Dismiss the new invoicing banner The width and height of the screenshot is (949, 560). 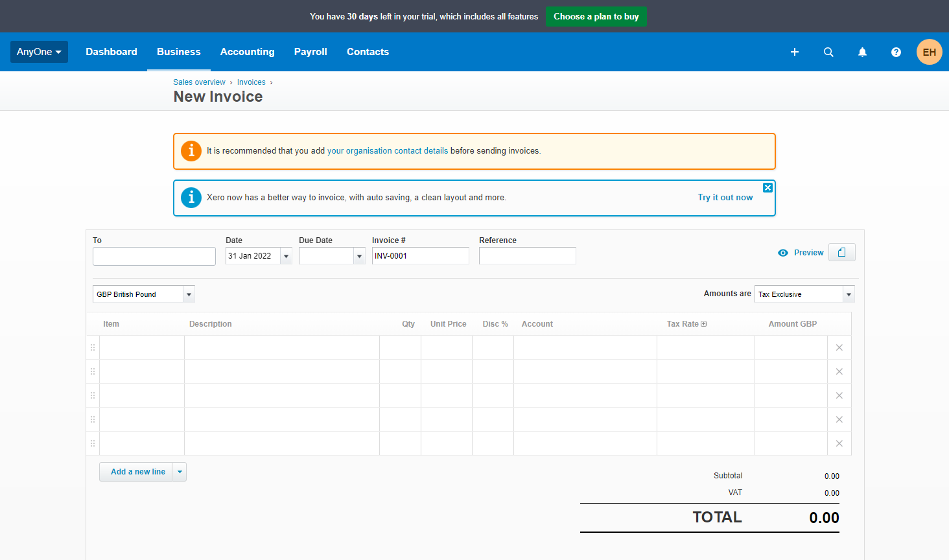[767, 188]
